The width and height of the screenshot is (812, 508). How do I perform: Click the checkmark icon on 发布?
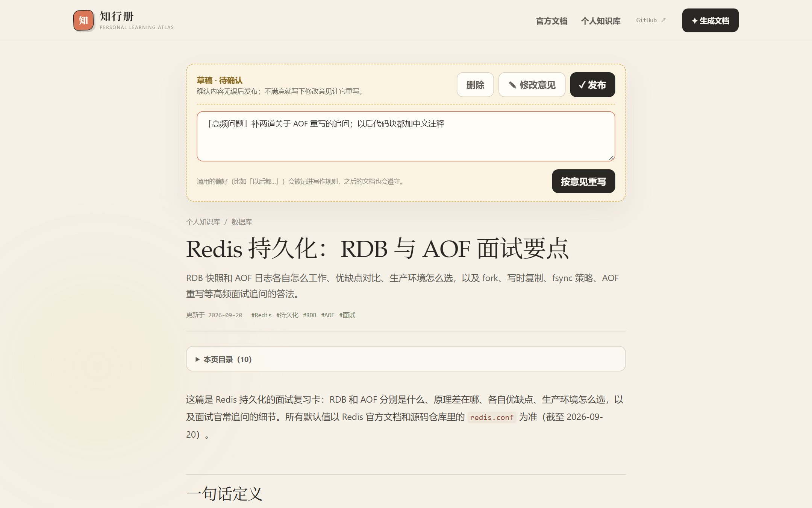point(582,85)
